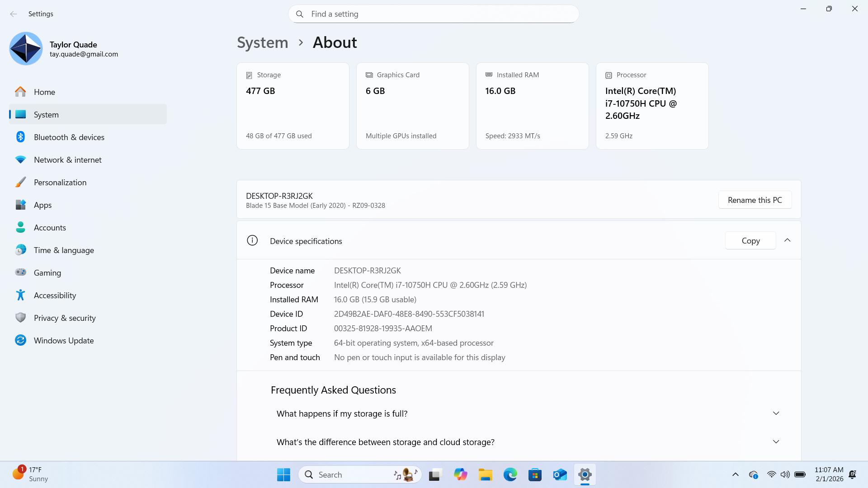The height and width of the screenshot is (488, 868).
Task: Click the System breadcrumb link
Action: click(262, 42)
